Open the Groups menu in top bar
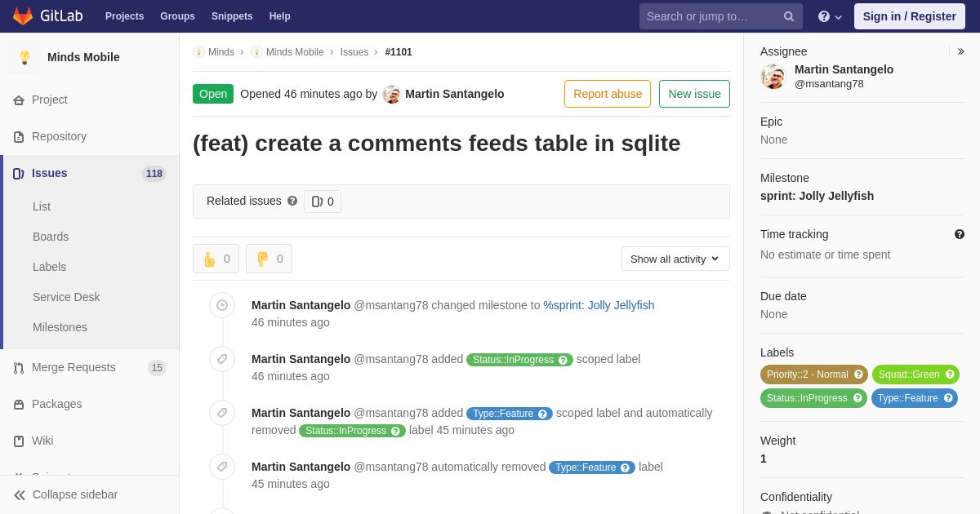Viewport: 980px width, 514px height. [x=177, y=16]
